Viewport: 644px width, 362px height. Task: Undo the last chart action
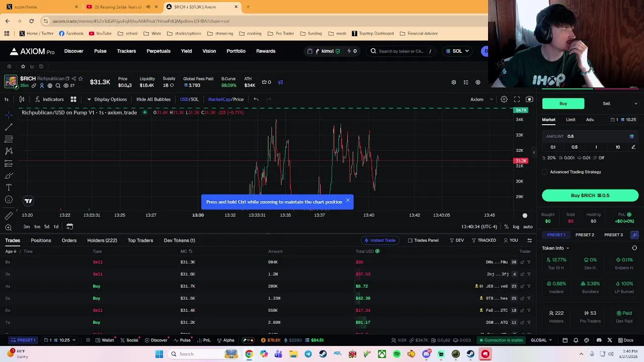tap(256, 99)
